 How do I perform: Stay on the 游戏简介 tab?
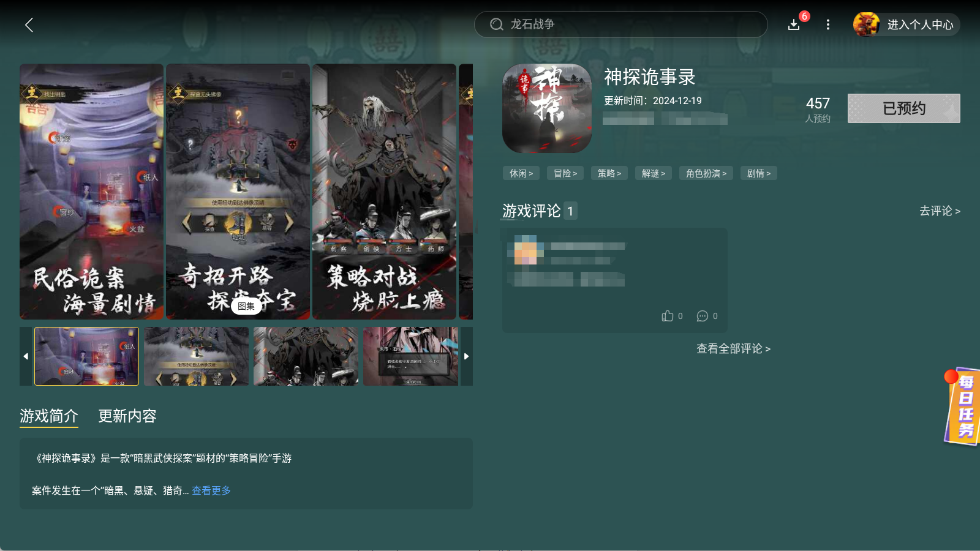[49, 416]
